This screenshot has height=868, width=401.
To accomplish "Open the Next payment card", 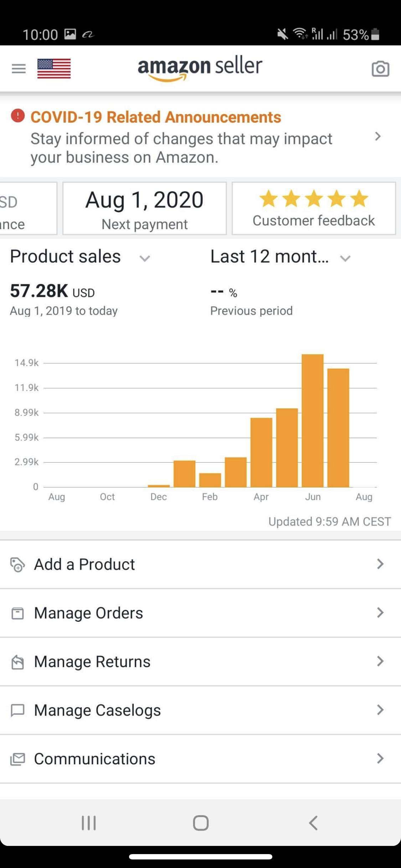I will (144, 208).
